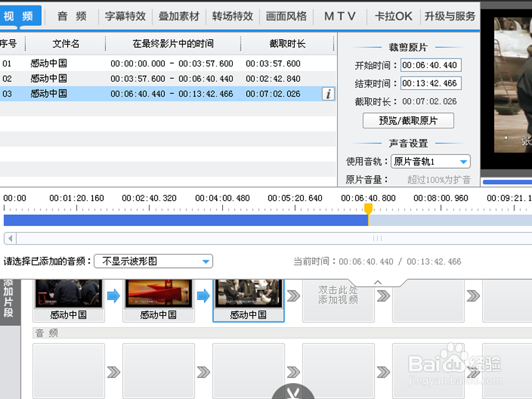Click gray chevron after fourth audio slot
This screenshot has width=532, height=399.
[x=384, y=372]
